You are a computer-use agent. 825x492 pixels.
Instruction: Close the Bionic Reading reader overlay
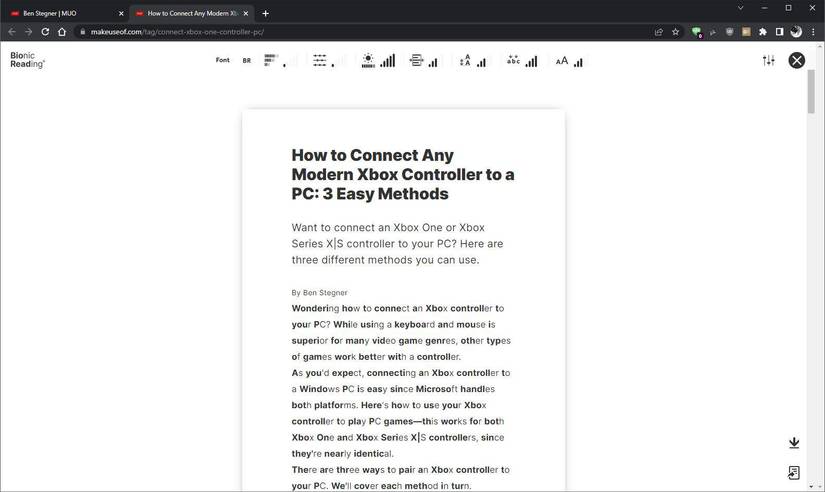pos(797,61)
